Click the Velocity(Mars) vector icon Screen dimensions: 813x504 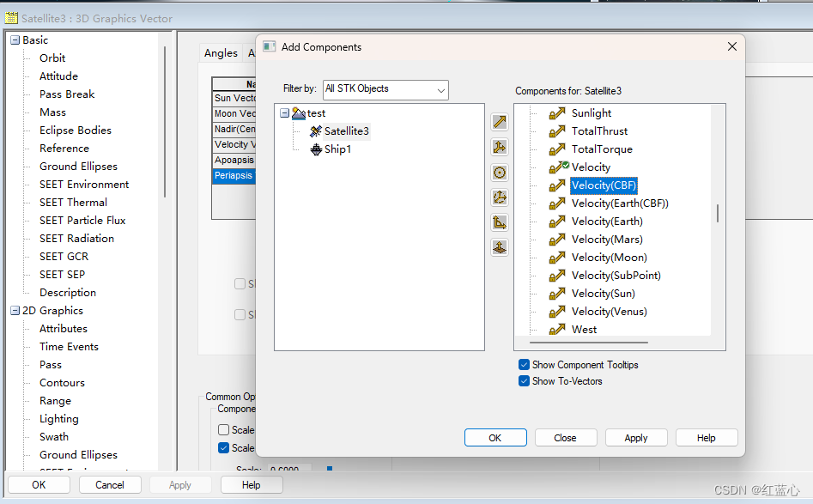557,239
